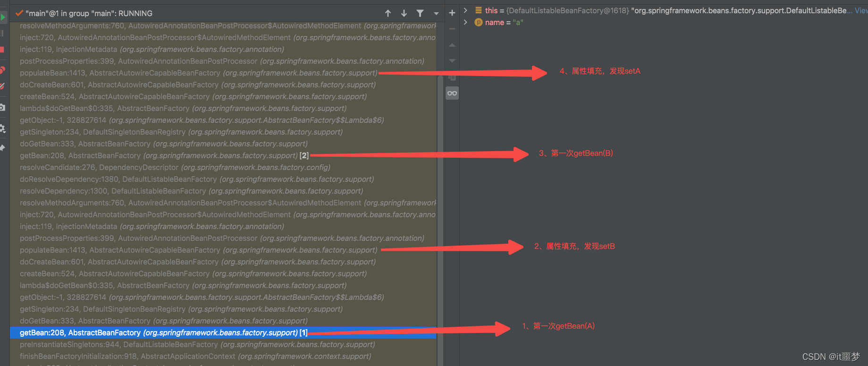
Task: Select frame preInstantiateSingletons:944
Action: click(223, 345)
